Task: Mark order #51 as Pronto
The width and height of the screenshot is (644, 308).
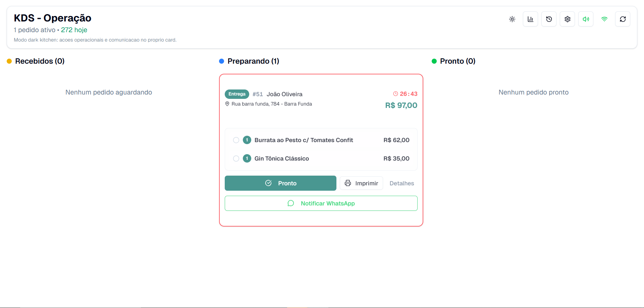Action: tap(280, 183)
